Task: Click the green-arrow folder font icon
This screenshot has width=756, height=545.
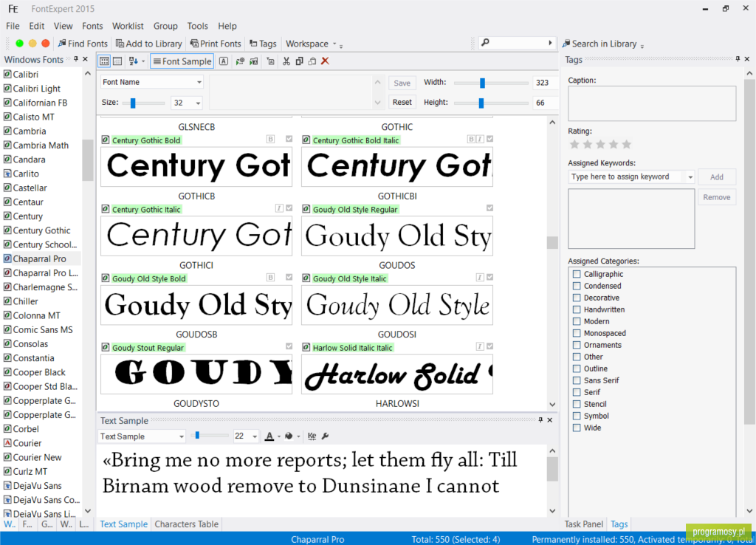Action: click(254, 61)
